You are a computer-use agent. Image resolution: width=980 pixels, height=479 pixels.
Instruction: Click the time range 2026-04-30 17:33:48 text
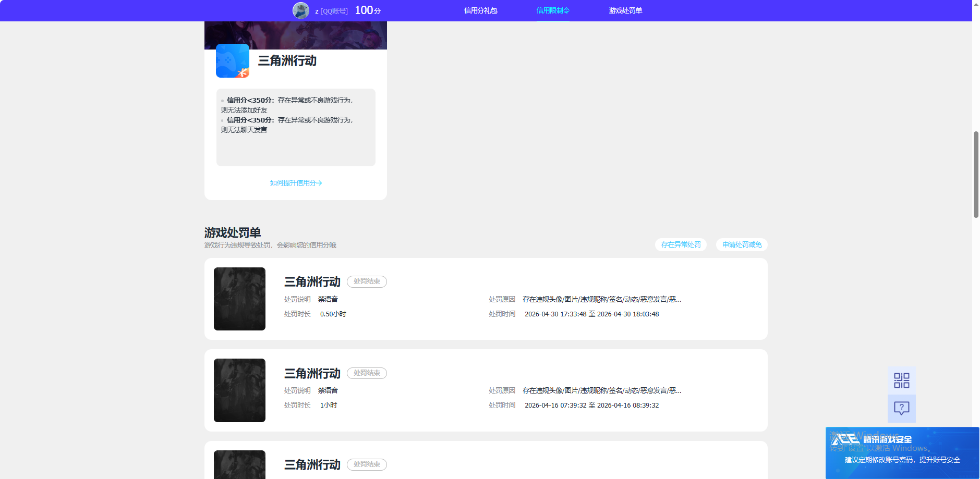pyautogui.click(x=591, y=314)
